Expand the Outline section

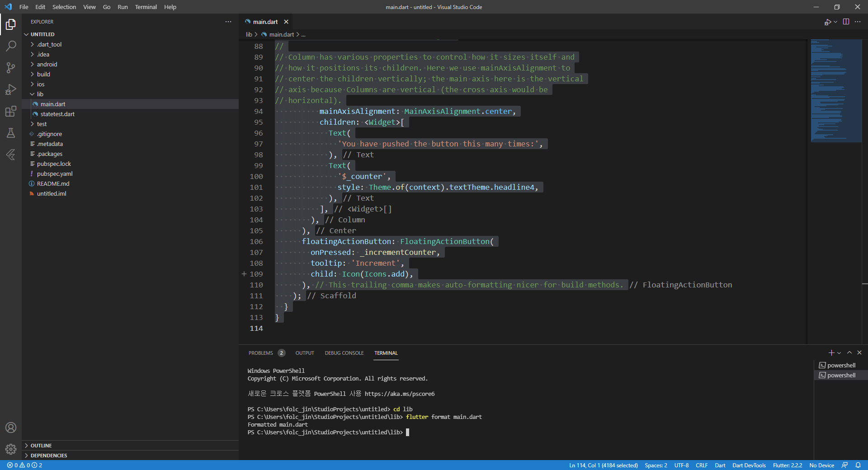[41, 446]
